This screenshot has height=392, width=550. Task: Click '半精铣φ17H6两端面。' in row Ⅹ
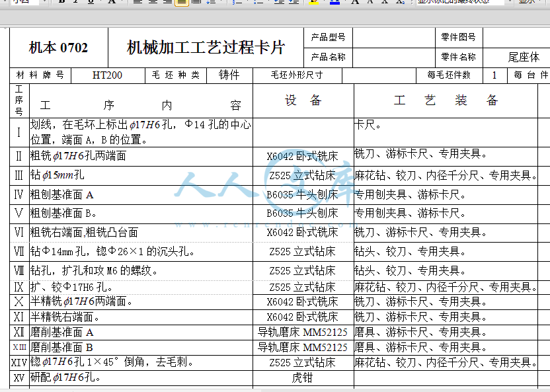(81, 301)
